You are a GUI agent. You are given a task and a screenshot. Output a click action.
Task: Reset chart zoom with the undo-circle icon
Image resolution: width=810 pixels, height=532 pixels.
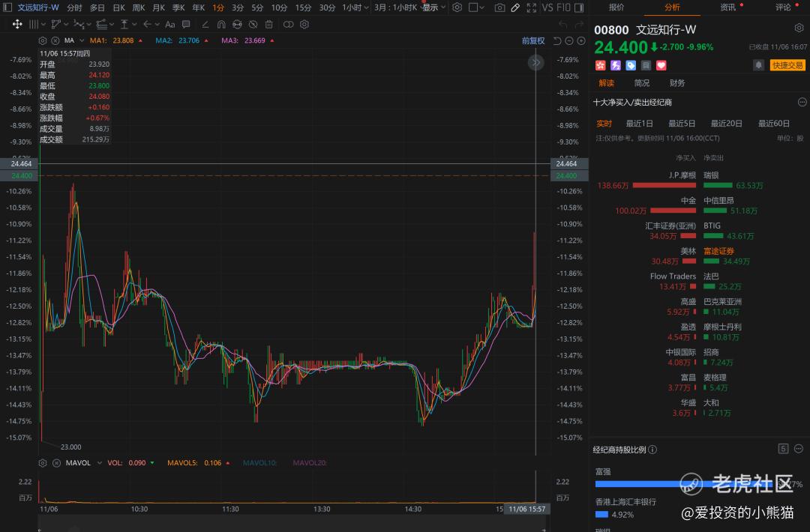pyautogui.click(x=556, y=40)
